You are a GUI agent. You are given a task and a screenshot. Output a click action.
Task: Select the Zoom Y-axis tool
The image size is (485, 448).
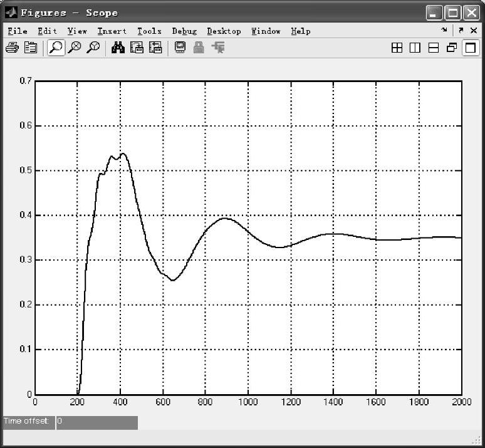click(93, 48)
